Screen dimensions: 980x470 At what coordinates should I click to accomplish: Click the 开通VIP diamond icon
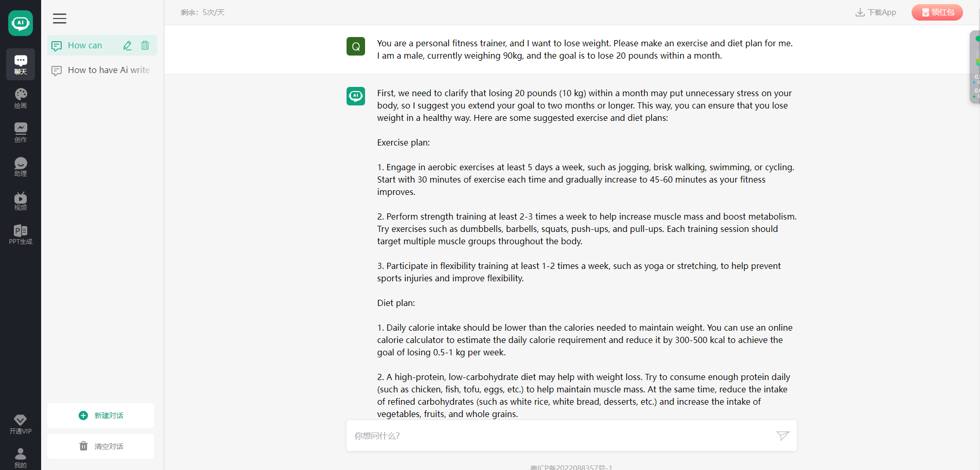pyautogui.click(x=21, y=420)
